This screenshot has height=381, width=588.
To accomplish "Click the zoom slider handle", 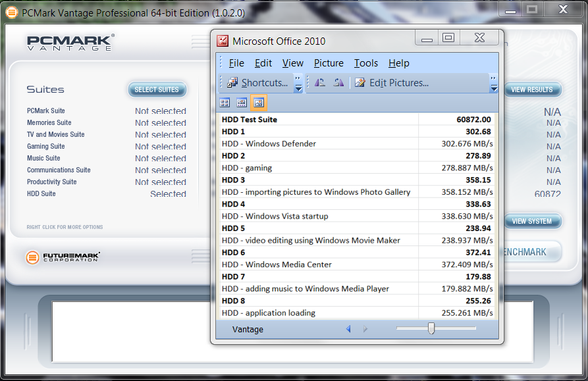I will tap(431, 328).
